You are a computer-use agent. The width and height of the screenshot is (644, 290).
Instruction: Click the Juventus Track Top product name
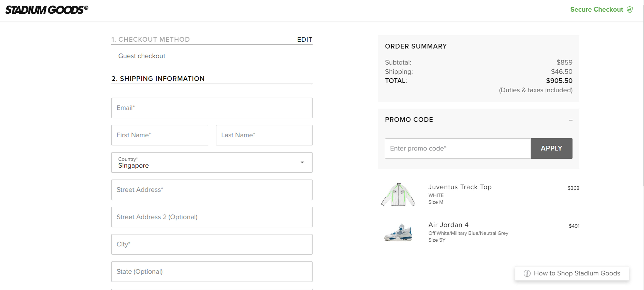tap(460, 187)
